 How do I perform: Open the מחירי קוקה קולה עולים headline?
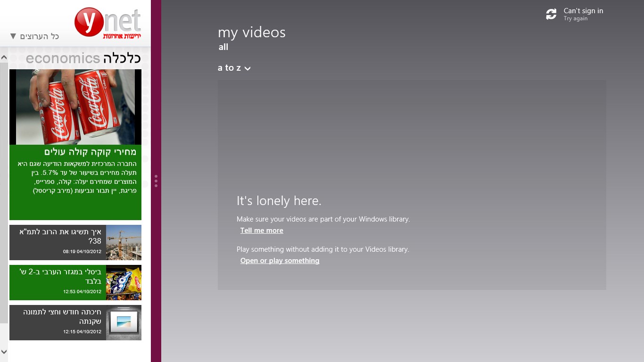[x=90, y=152]
